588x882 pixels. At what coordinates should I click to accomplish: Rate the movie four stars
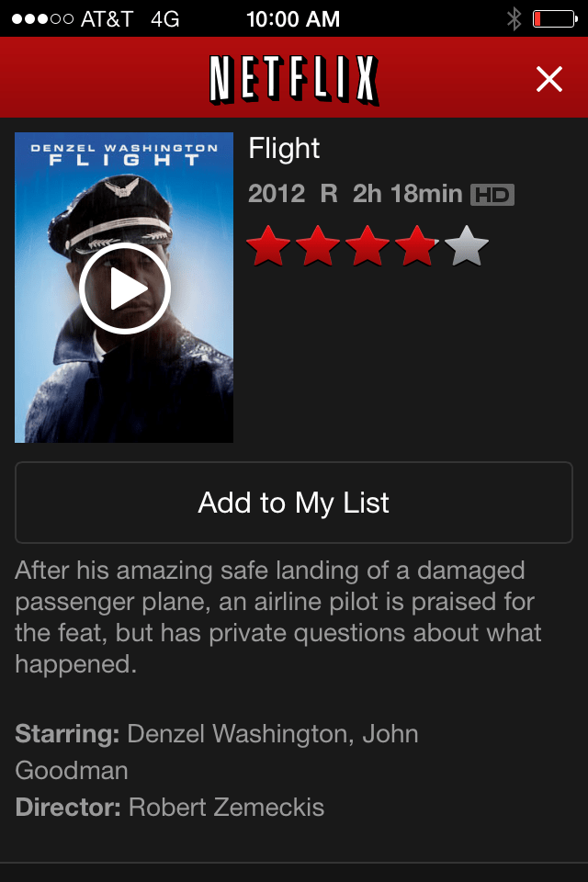pyautogui.click(x=417, y=246)
